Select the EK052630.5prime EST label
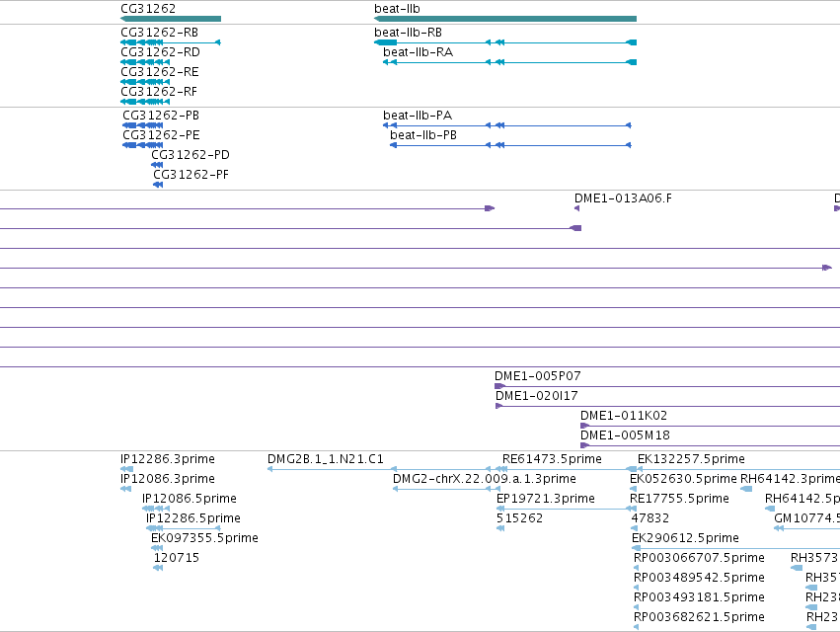840x632 pixels. click(x=684, y=479)
